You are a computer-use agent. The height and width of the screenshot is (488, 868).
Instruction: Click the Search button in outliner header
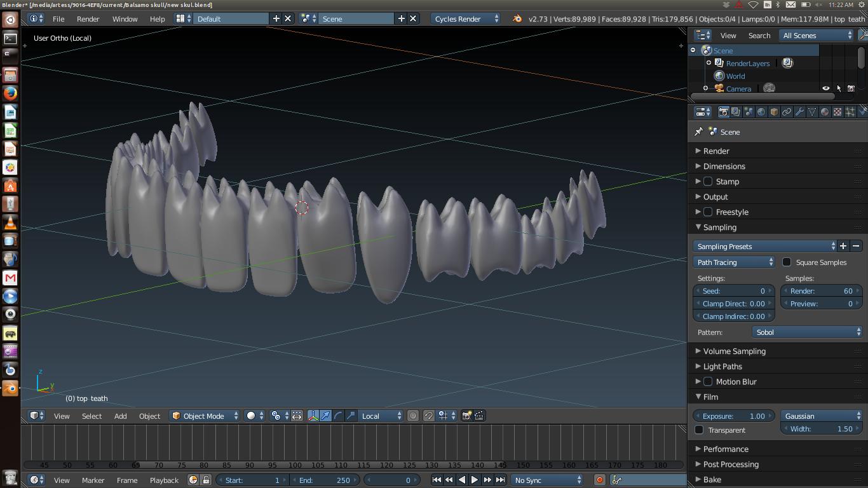click(x=759, y=35)
